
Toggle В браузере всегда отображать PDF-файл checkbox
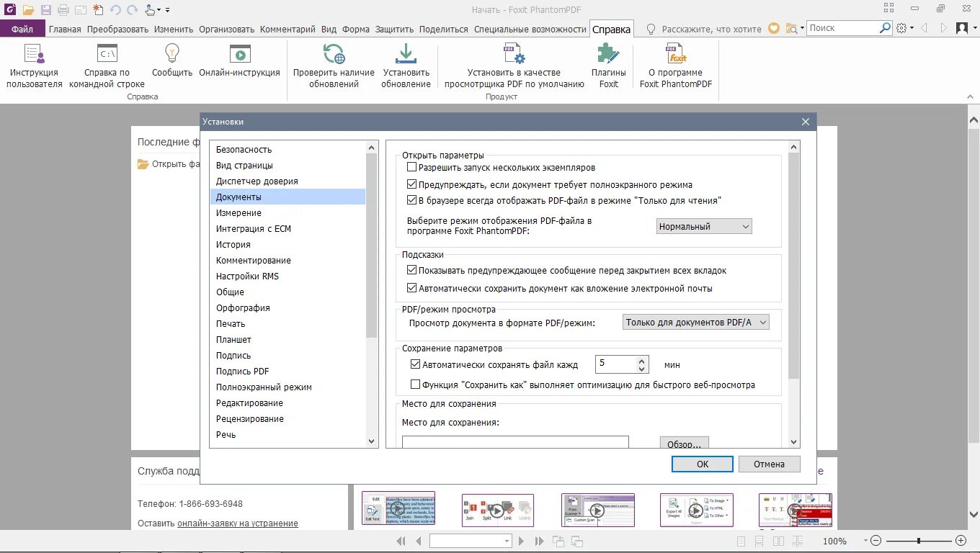(412, 200)
